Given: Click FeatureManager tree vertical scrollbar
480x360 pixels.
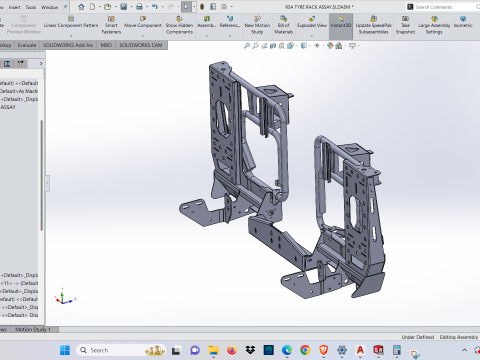Looking at the screenshot, I should tap(42, 175).
